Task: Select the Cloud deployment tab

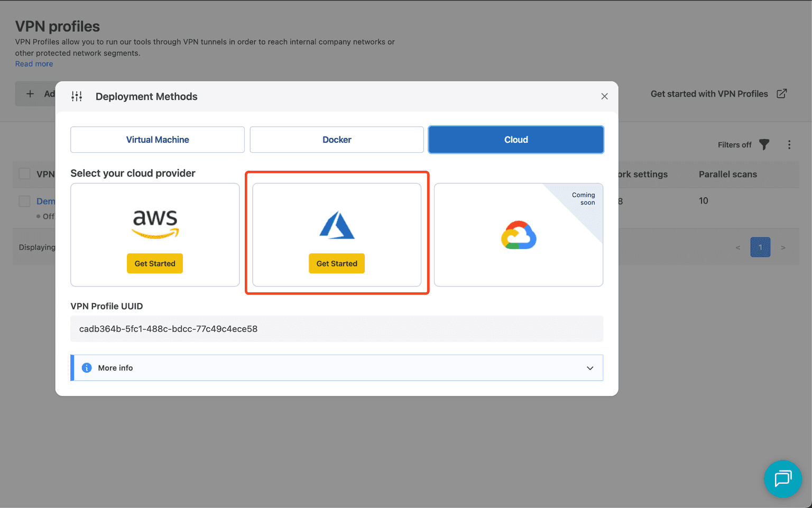Action: tap(516, 140)
